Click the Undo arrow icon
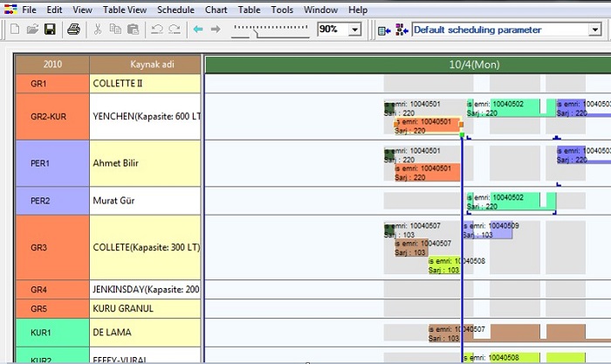This screenshot has width=611, height=364. [156, 29]
